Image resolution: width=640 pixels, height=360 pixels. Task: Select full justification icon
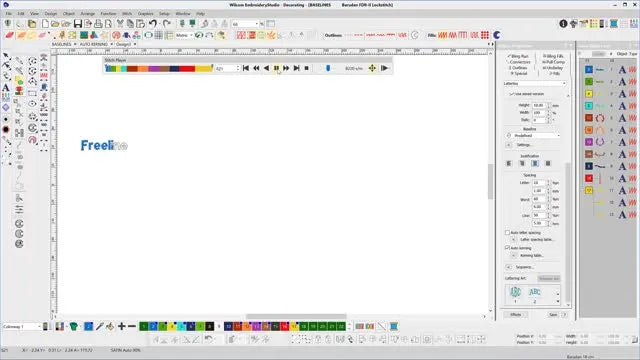point(548,163)
